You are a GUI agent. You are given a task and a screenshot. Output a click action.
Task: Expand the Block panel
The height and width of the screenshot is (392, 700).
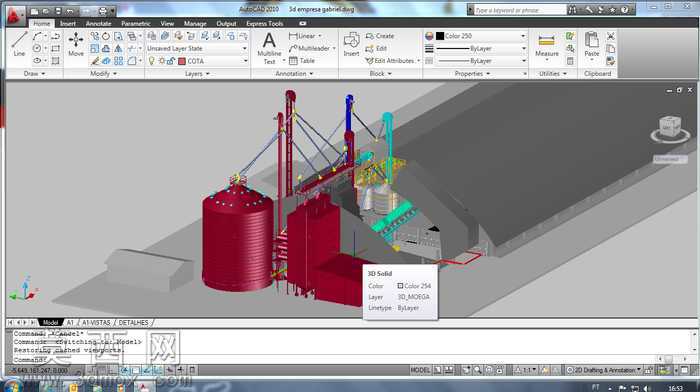pos(380,74)
